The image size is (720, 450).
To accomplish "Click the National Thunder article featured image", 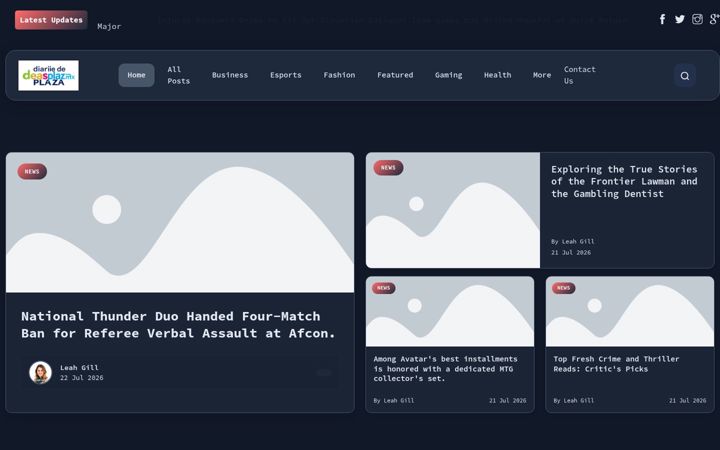I will (x=180, y=223).
